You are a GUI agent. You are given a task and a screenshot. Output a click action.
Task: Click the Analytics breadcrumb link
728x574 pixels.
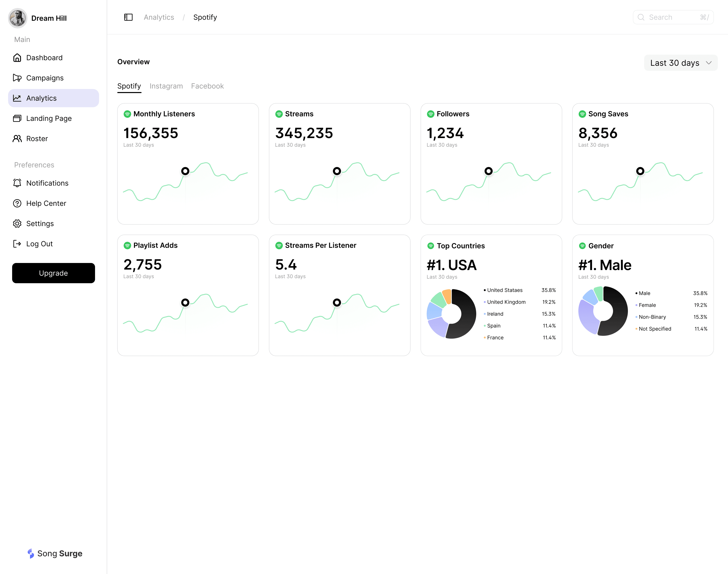(x=159, y=17)
